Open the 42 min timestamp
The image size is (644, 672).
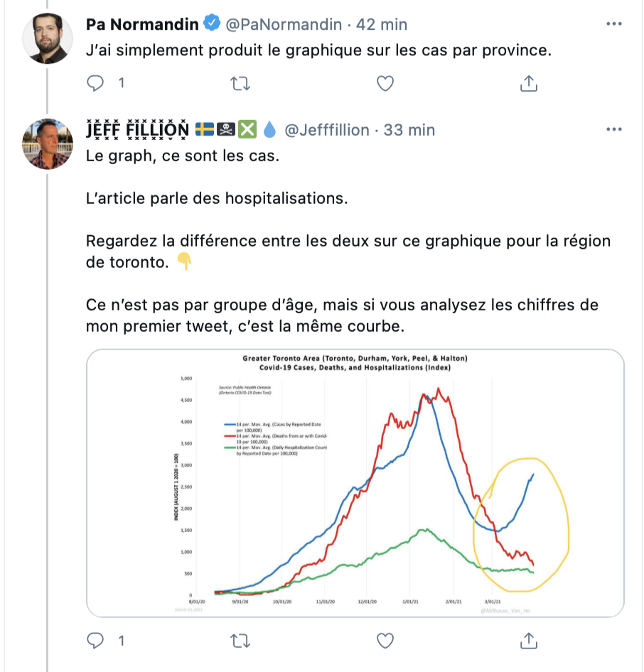point(382,24)
